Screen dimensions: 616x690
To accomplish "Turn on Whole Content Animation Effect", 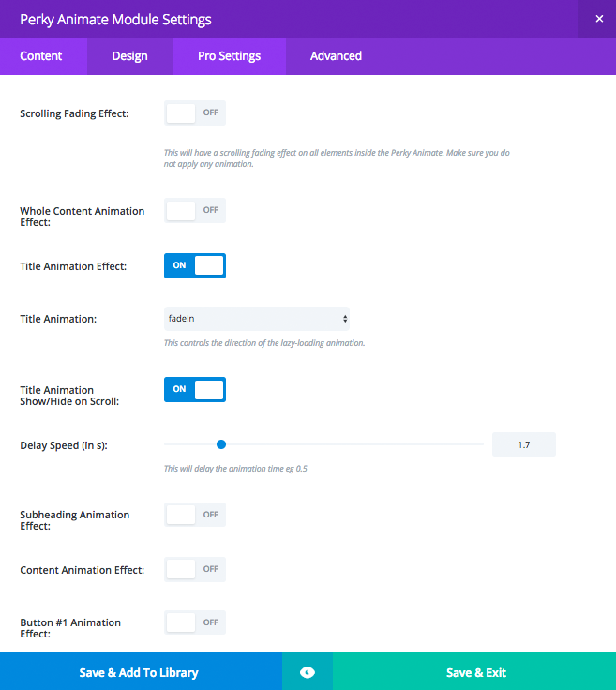I will click(x=195, y=211).
